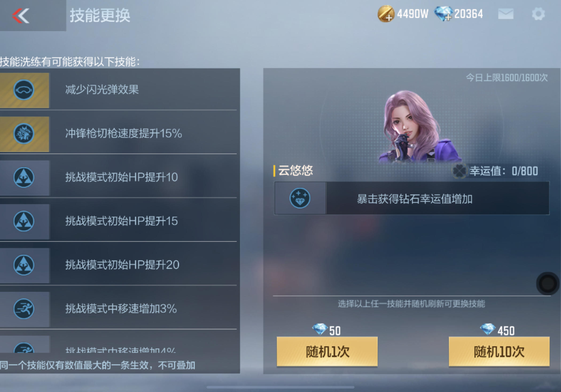Click the 随机10次 button
The width and height of the screenshot is (561, 392).
(x=499, y=351)
